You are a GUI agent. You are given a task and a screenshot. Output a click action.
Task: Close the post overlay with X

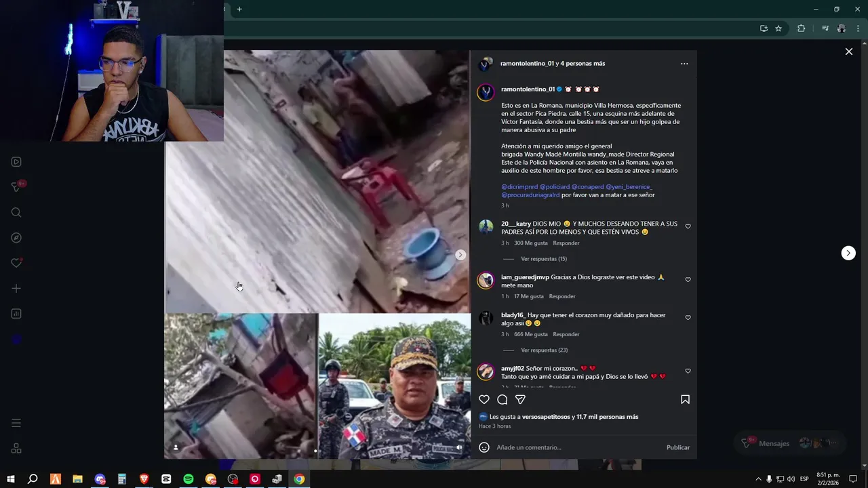click(x=848, y=52)
